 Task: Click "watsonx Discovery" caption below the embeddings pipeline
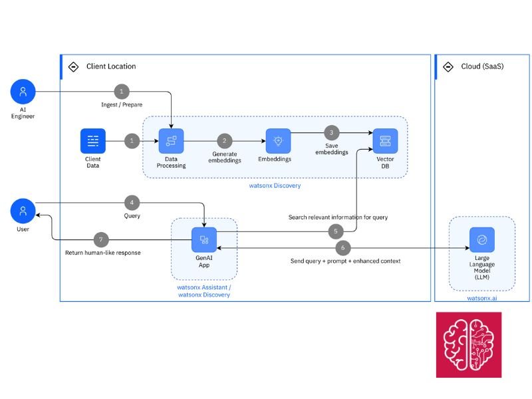click(275, 186)
